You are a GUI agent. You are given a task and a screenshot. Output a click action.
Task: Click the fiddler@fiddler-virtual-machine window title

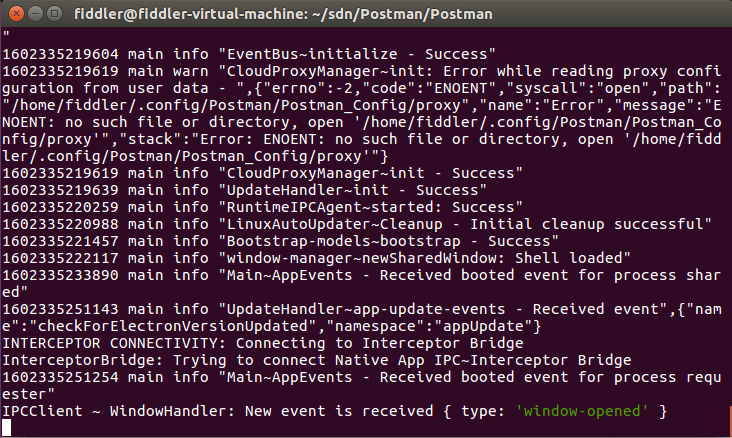point(283,14)
